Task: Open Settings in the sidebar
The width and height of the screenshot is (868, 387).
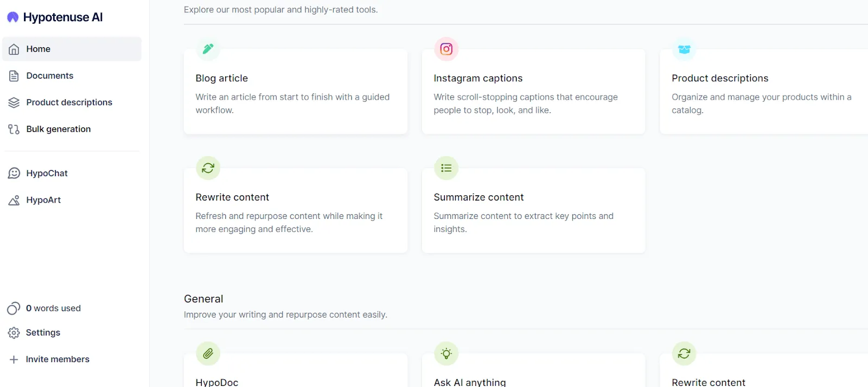Action: tap(72, 333)
